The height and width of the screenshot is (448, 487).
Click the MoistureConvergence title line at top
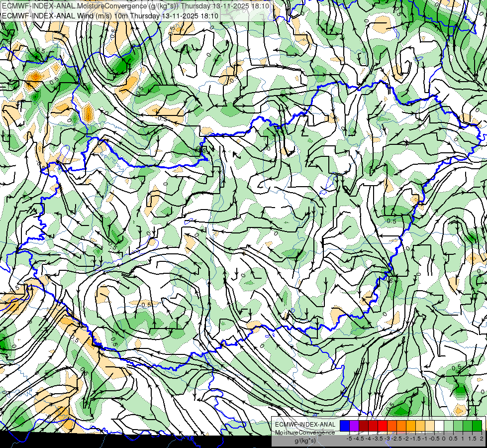136,6
